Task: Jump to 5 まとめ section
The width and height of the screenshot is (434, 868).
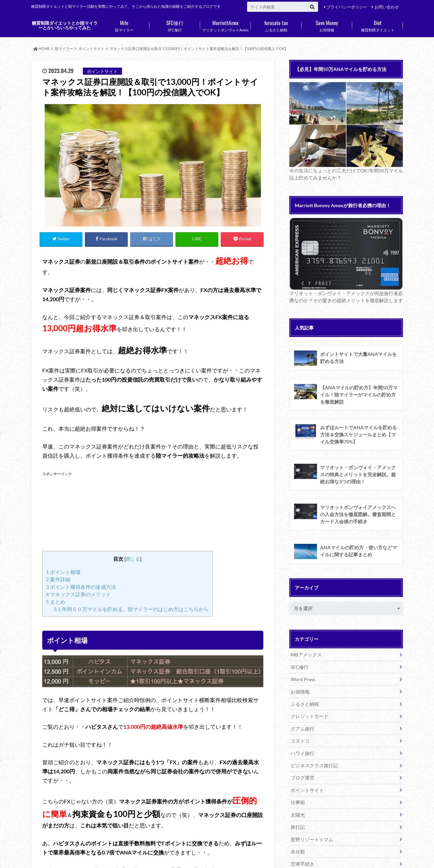Action: [55, 602]
